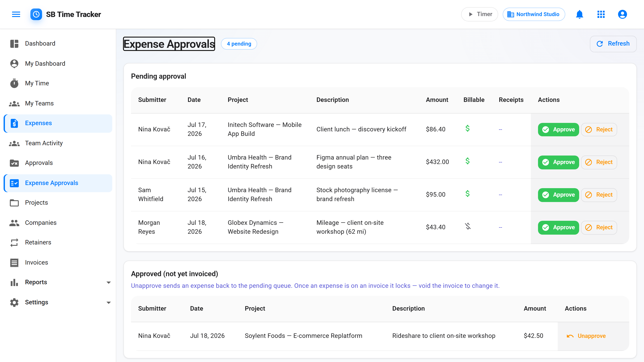The image size is (644, 362).
Task: Reject the Figma annual plan expense
Action: pos(599,162)
